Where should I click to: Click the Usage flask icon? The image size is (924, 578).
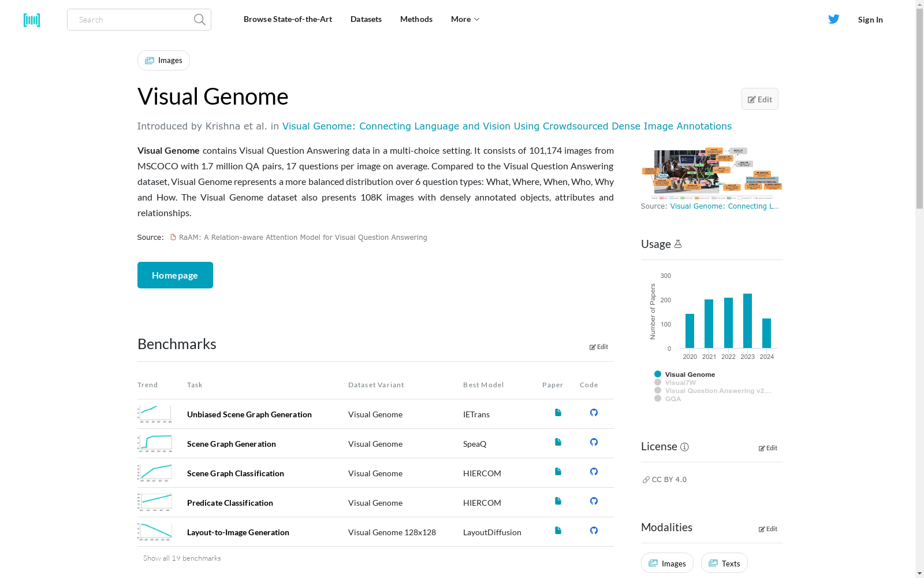point(678,244)
